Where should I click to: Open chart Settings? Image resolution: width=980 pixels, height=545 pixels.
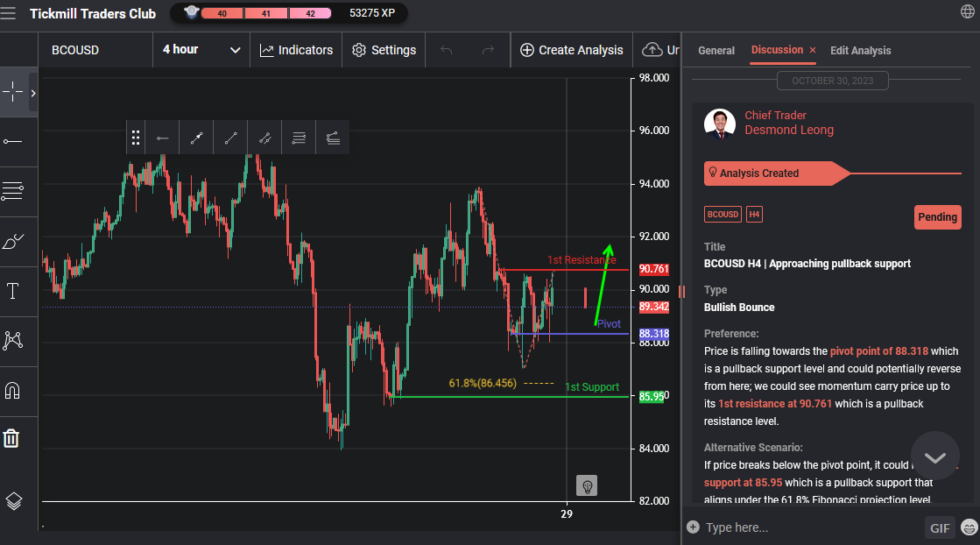click(x=384, y=50)
